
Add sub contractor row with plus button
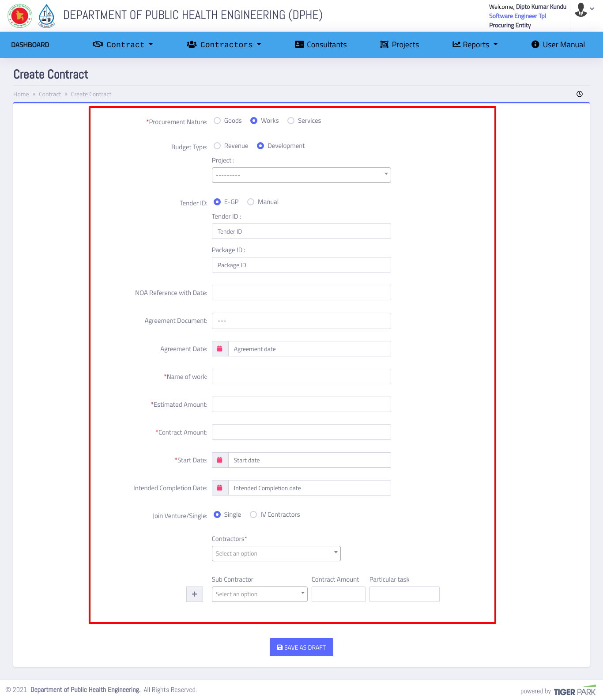pyautogui.click(x=195, y=594)
